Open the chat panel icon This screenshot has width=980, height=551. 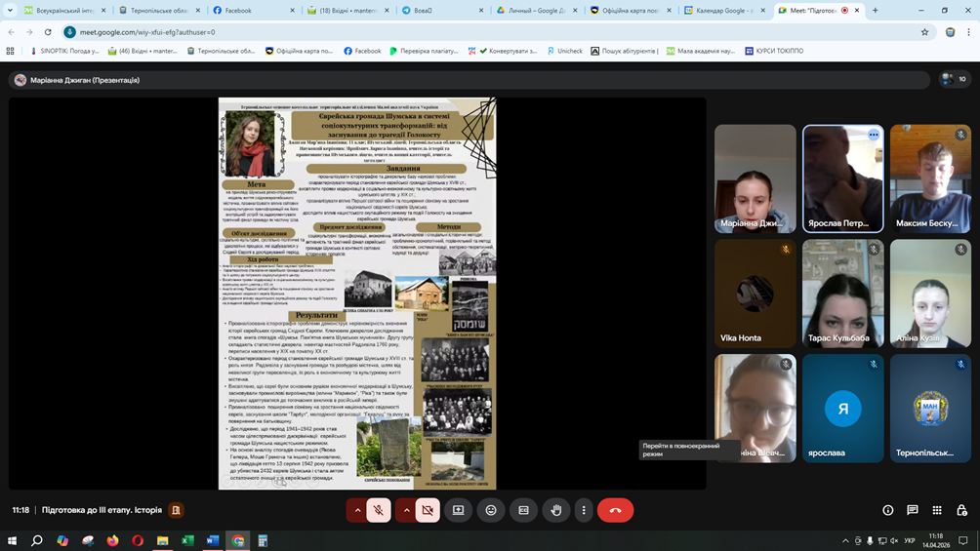point(913,510)
